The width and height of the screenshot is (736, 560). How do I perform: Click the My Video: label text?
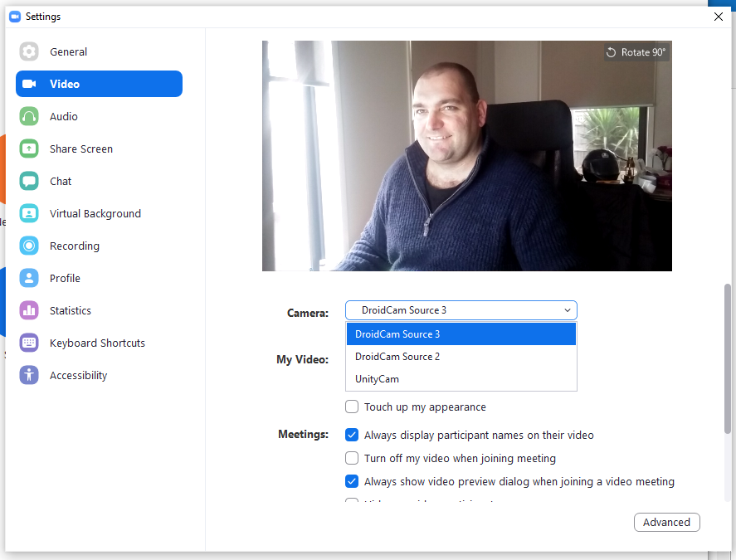[x=302, y=359]
